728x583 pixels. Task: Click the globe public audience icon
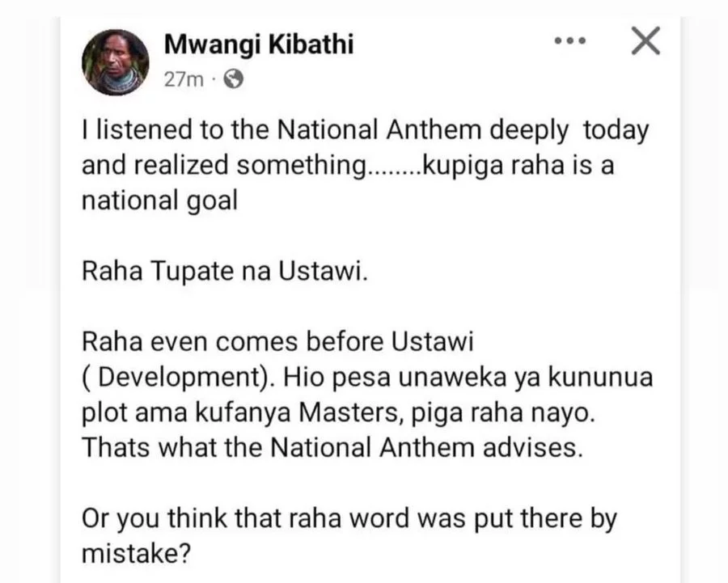(x=232, y=79)
